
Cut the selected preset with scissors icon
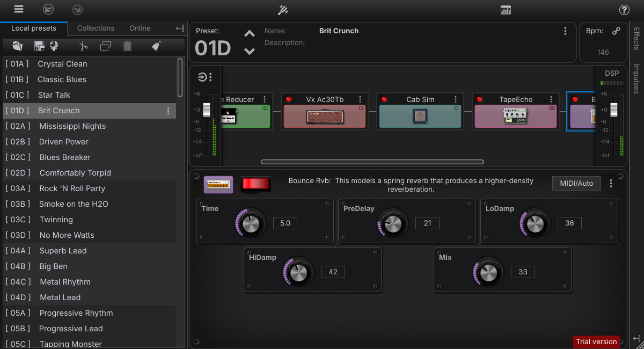pos(83,46)
